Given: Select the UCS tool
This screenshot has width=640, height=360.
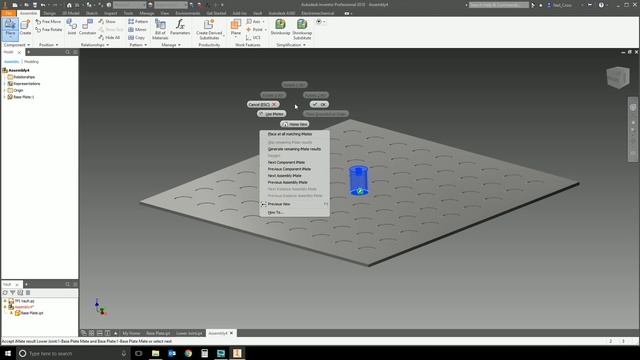Looking at the screenshot, I should 253,37.
